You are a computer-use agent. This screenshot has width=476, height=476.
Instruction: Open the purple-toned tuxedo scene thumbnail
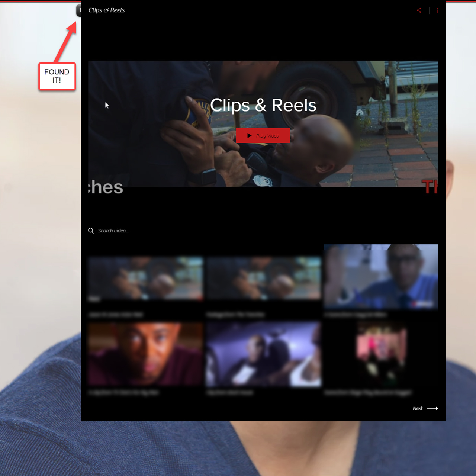(264, 354)
